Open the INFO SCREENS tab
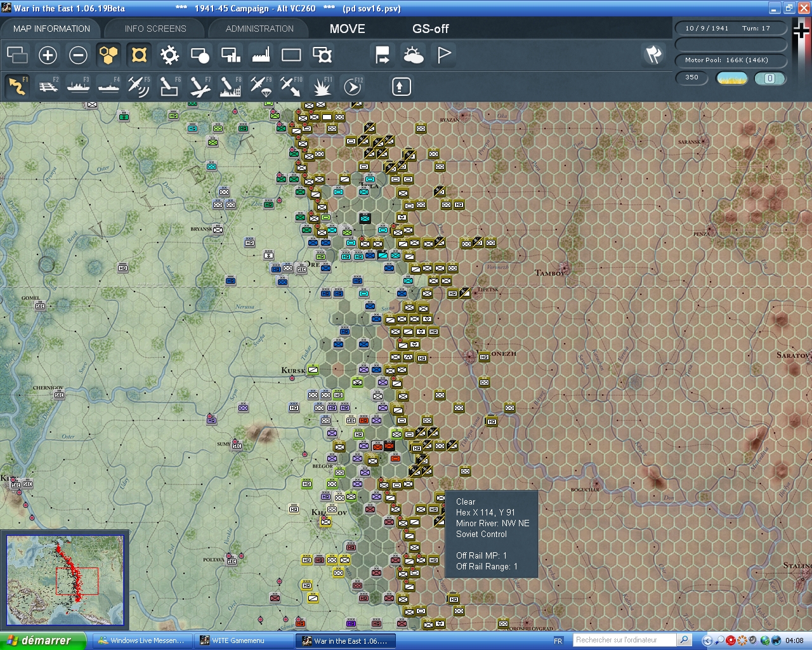Screen dimensions: 812x650 pyautogui.click(x=155, y=29)
